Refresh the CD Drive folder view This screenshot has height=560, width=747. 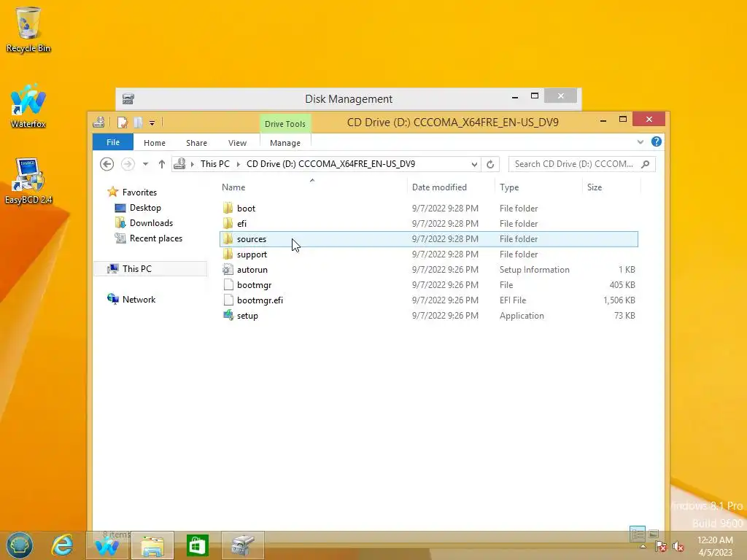[490, 164]
